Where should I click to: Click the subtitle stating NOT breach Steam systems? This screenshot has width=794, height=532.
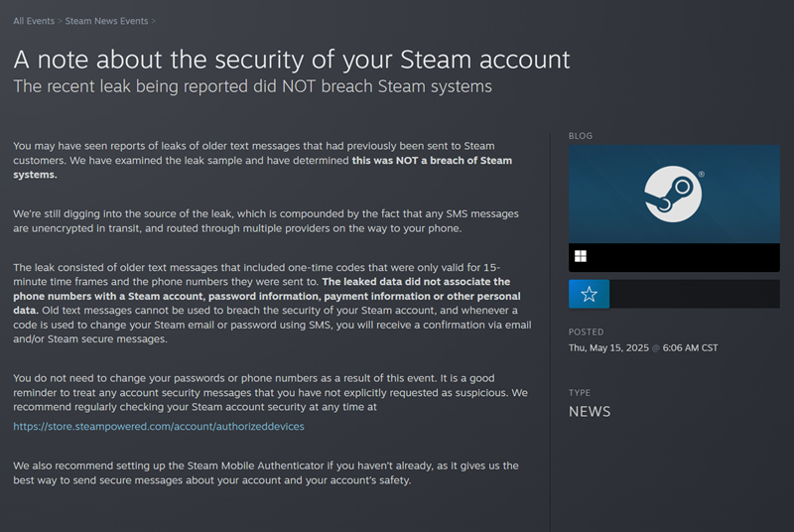coord(252,86)
